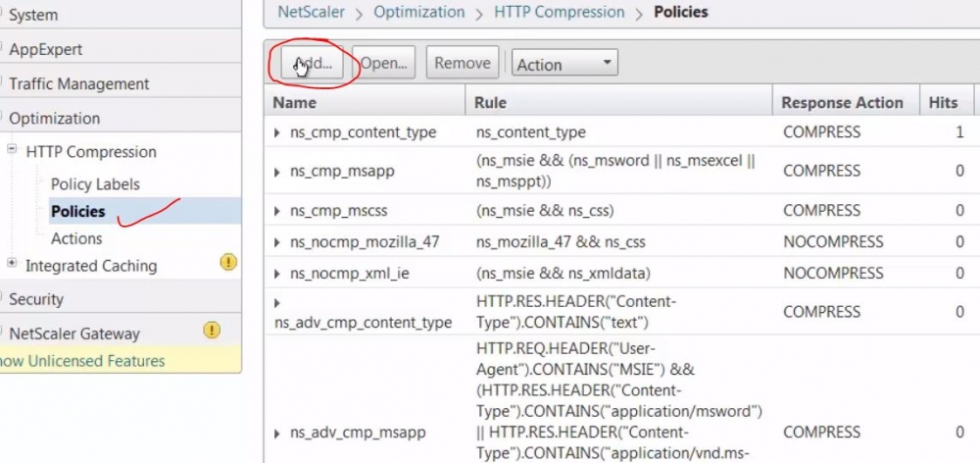Select Integrated Caching in the tree

point(91,266)
